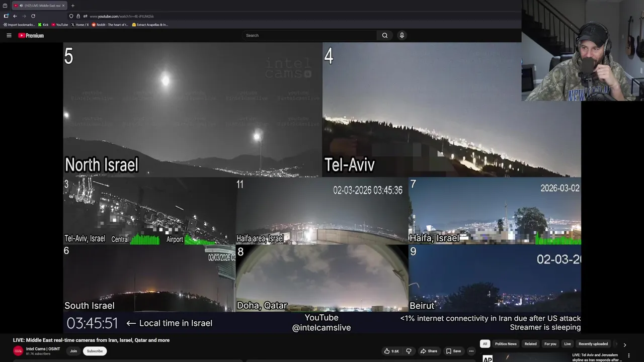
Task: Go back with browser back arrow
Action: [x=15, y=16]
